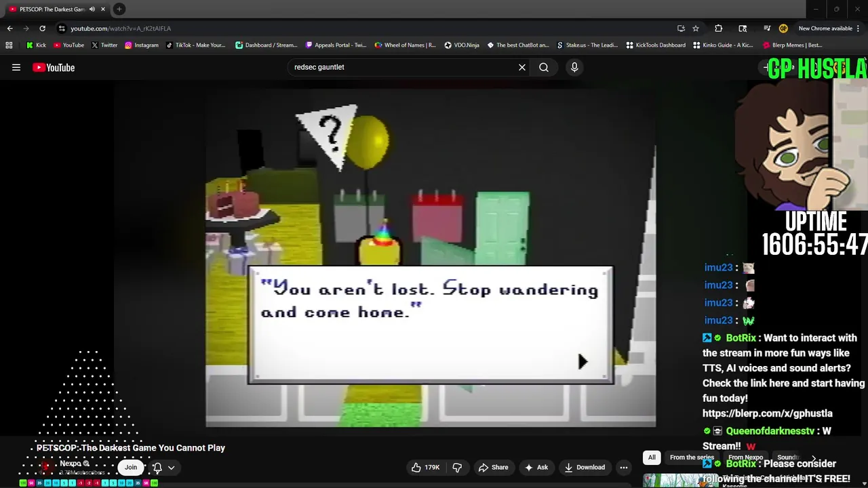This screenshot has height=488, width=868.
Task: Dislike the video with thumbs down
Action: click(457, 467)
